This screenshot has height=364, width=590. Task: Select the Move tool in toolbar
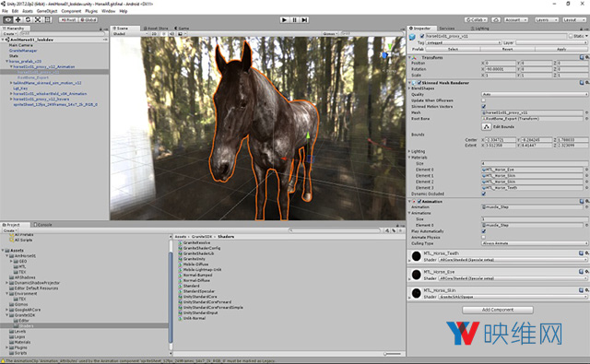click(18, 19)
